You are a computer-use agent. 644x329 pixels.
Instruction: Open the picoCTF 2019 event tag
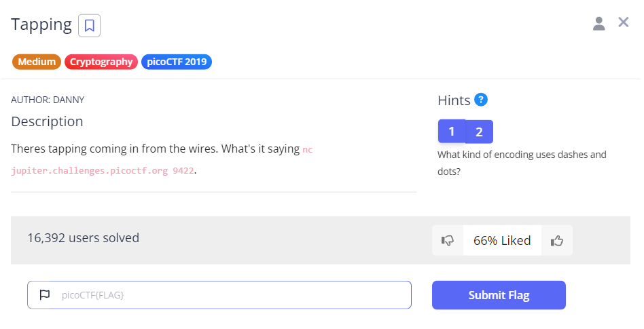pyautogui.click(x=177, y=62)
